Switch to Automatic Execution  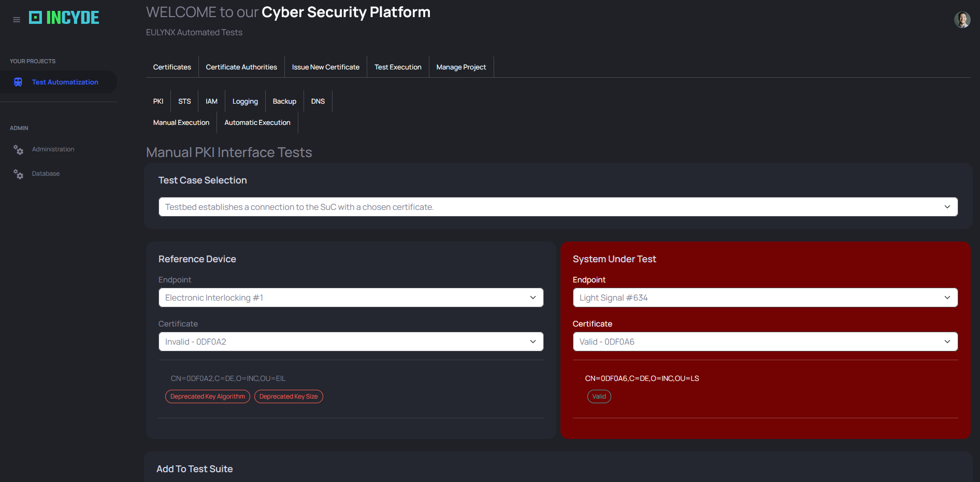click(x=257, y=122)
